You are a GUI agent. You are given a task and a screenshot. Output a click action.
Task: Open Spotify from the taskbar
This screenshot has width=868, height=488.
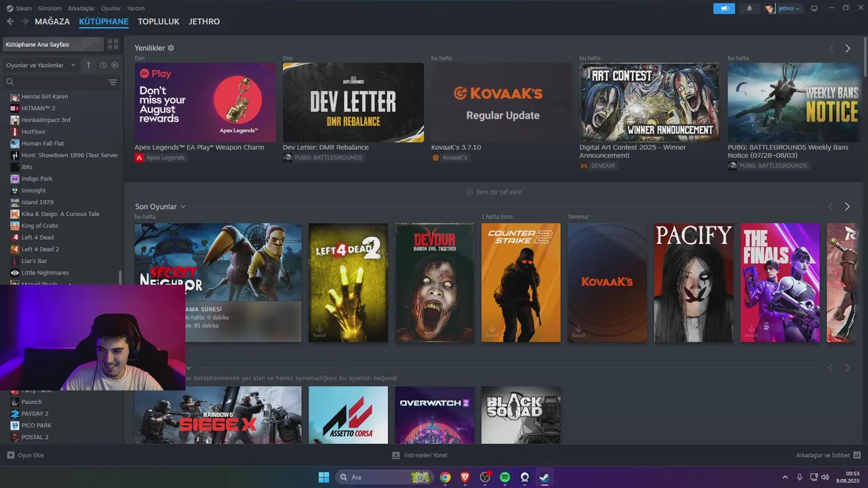505,477
